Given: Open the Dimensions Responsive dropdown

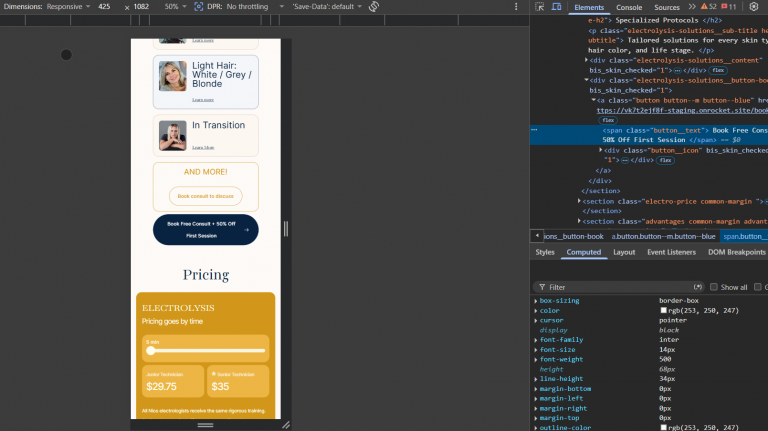Looking at the screenshot, I should click(x=68, y=7).
